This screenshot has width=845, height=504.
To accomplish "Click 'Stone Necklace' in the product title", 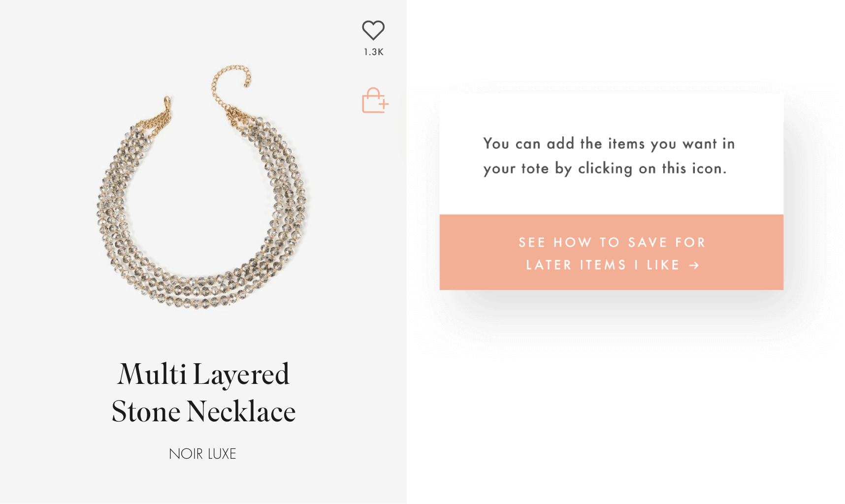I will tap(203, 411).
